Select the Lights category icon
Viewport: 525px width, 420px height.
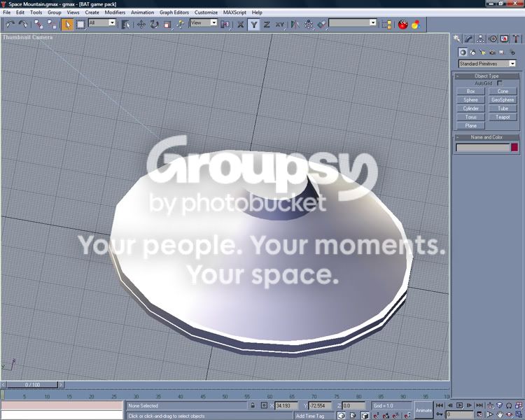(482, 52)
